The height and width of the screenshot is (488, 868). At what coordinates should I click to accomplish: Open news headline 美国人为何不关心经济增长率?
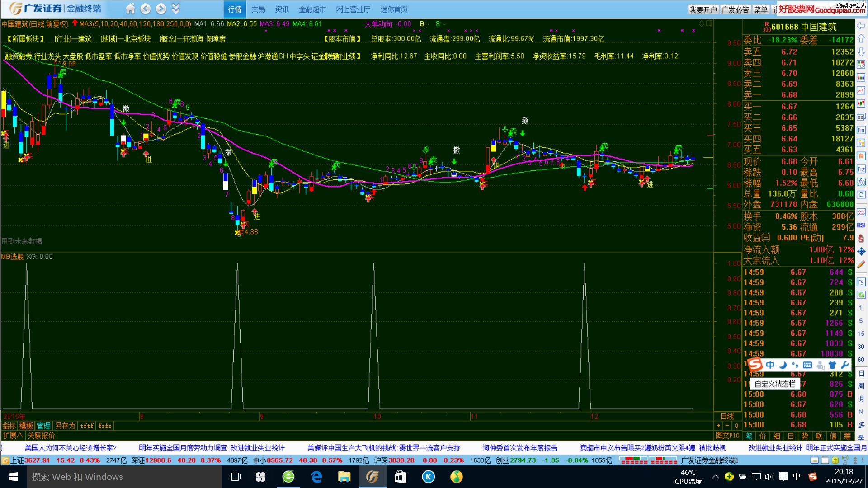pyautogui.click(x=71, y=448)
